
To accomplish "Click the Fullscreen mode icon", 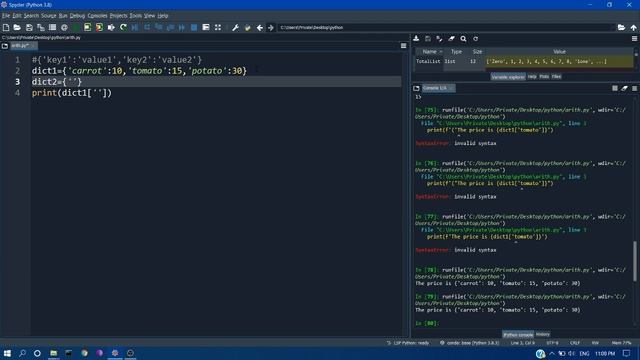I will [218, 27].
